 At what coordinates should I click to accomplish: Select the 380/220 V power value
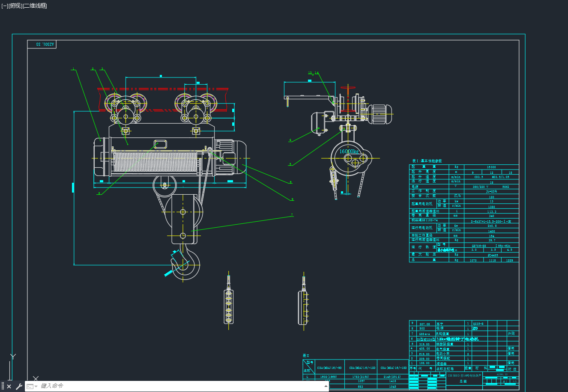coord(480,187)
